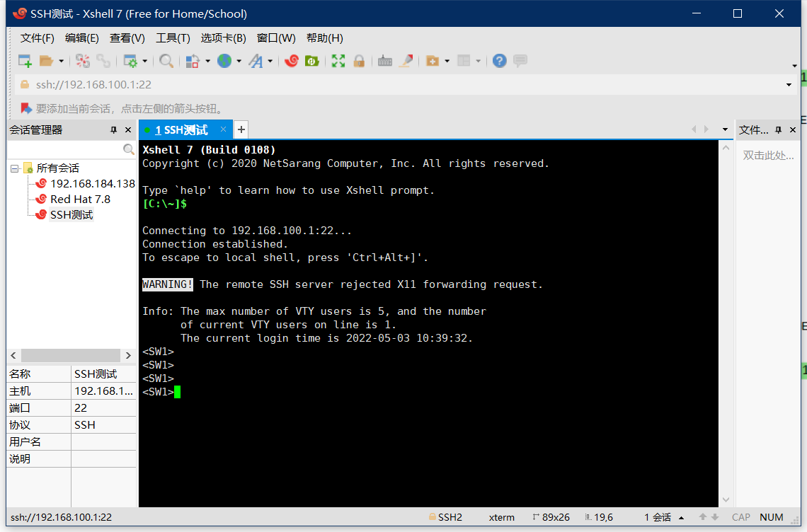The height and width of the screenshot is (532, 807).
Task: Click the Open session folder icon
Action: point(46,61)
